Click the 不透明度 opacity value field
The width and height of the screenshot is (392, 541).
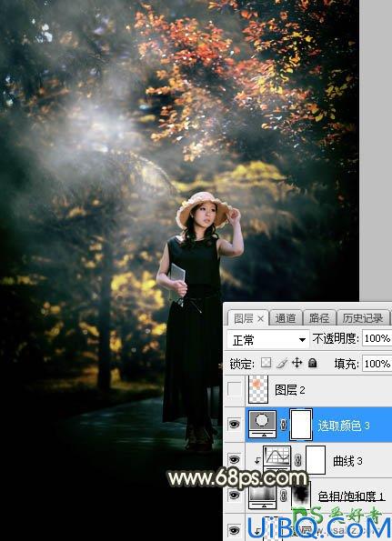click(377, 338)
